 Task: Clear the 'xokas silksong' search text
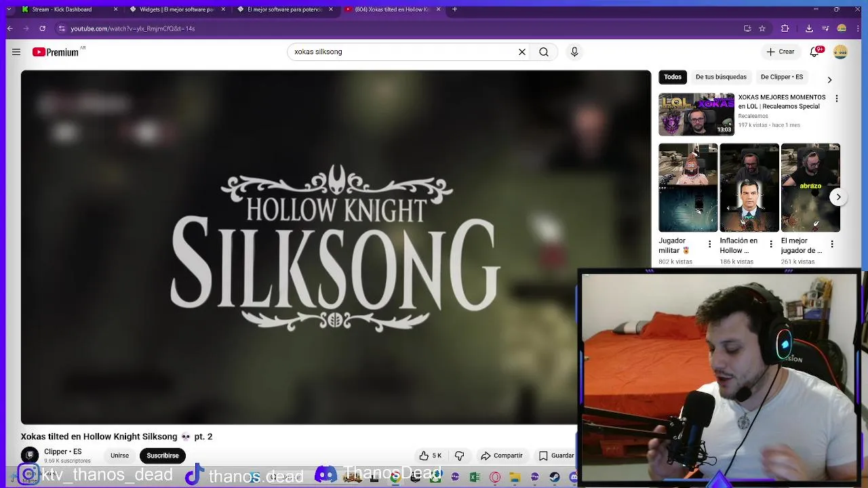522,52
